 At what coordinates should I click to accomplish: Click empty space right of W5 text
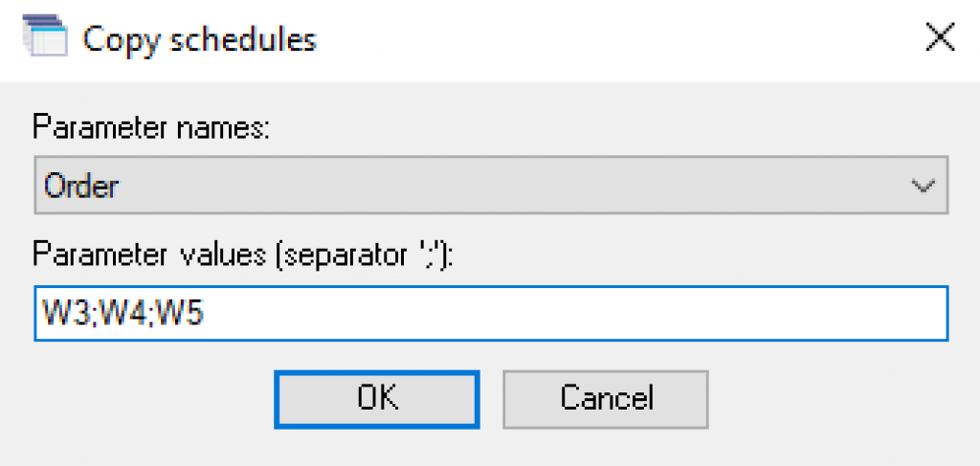575,314
